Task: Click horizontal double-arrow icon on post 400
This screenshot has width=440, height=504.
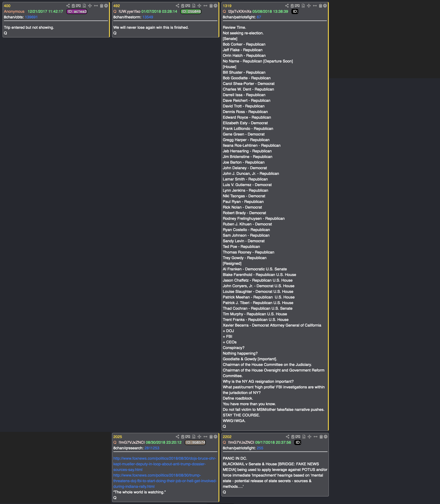Action: point(96,6)
